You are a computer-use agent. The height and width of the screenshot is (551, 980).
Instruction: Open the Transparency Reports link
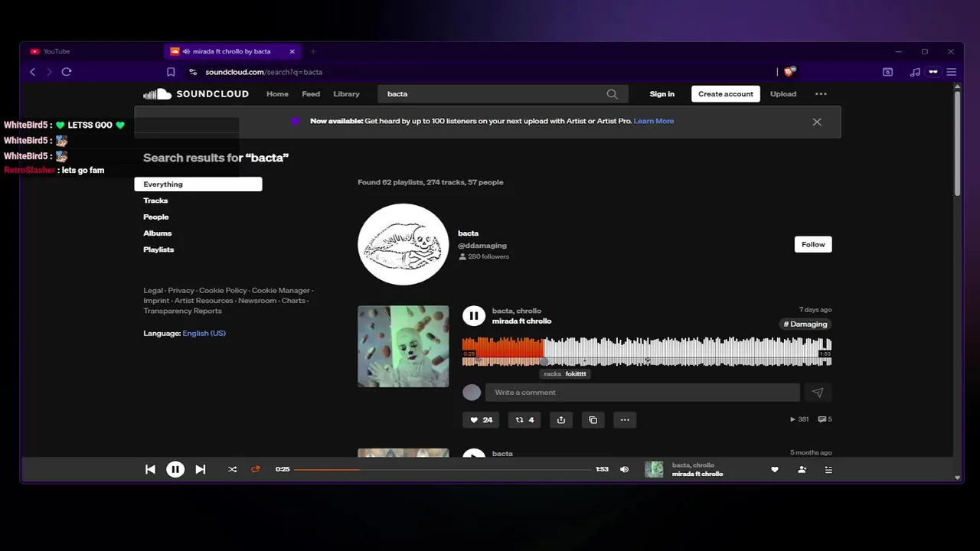(x=182, y=311)
